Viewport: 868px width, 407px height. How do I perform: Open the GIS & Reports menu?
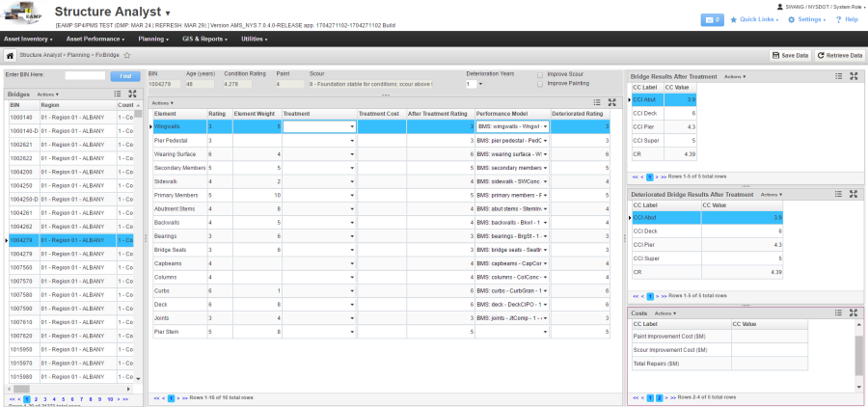pos(206,39)
